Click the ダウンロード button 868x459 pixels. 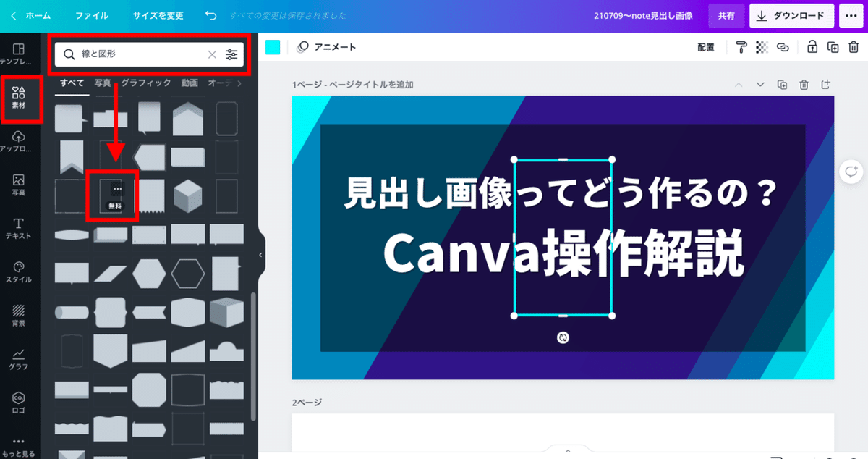tap(791, 15)
